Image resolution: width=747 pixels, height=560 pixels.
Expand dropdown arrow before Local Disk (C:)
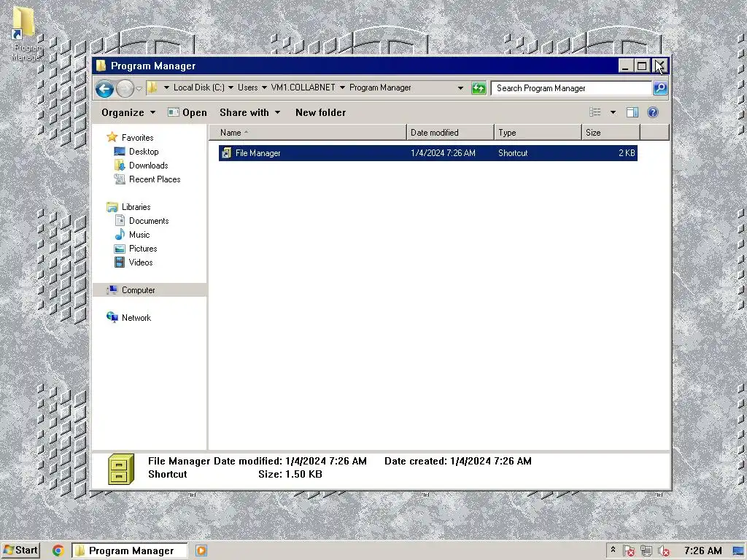tap(166, 87)
